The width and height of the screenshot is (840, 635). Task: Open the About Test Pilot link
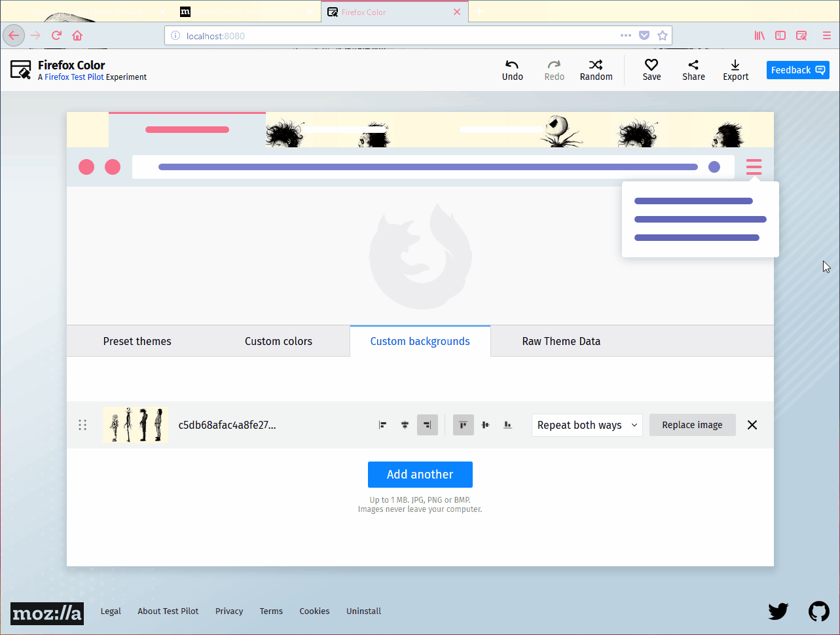coord(168,611)
